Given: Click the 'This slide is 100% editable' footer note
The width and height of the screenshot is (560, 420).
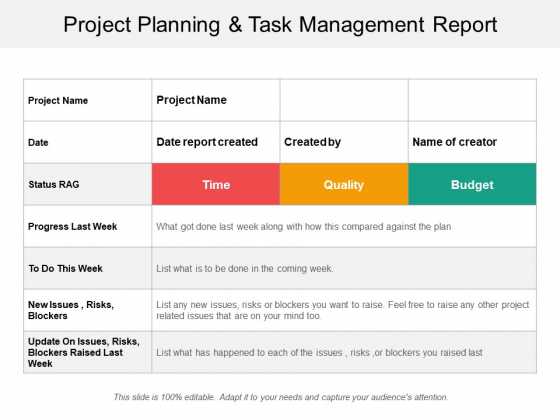Looking at the screenshot, I should [x=281, y=397].
